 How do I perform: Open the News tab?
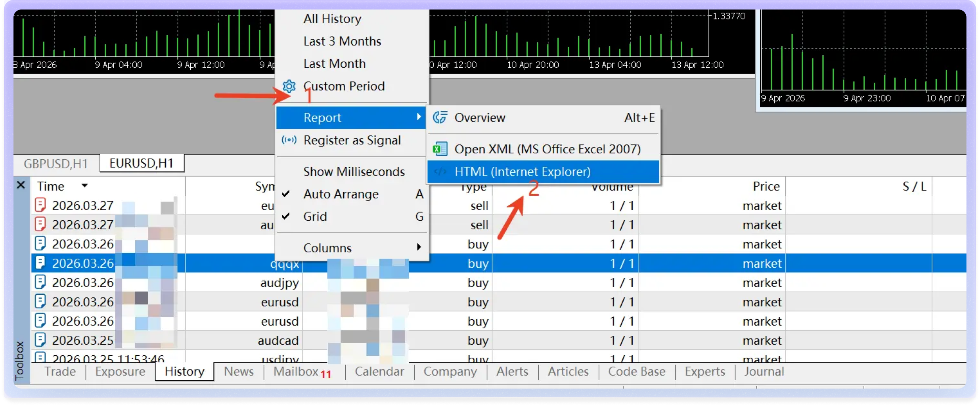[x=239, y=372]
